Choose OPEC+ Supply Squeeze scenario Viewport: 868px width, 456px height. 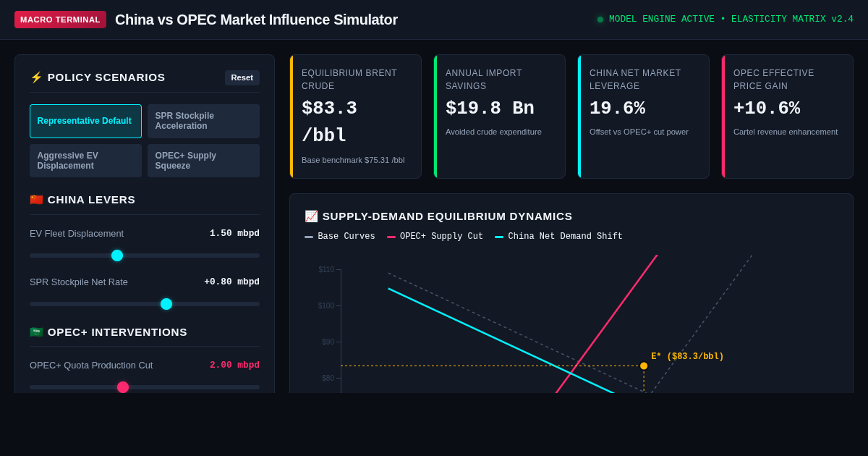pos(203,161)
